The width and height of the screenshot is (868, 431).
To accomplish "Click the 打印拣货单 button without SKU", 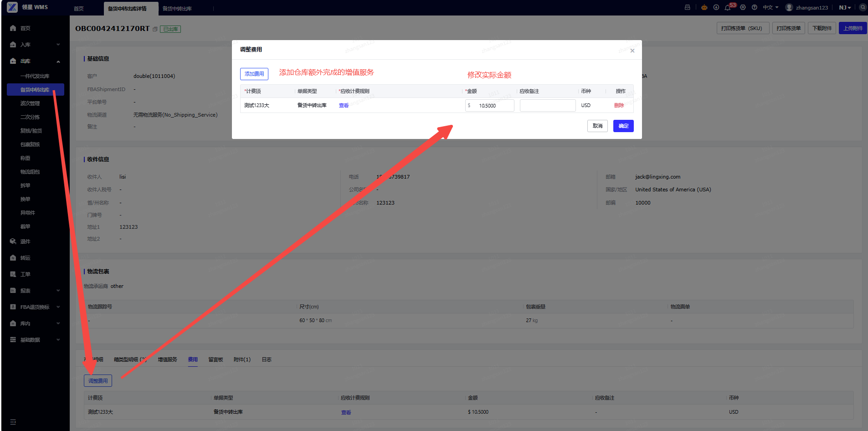I will pyautogui.click(x=789, y=28).
